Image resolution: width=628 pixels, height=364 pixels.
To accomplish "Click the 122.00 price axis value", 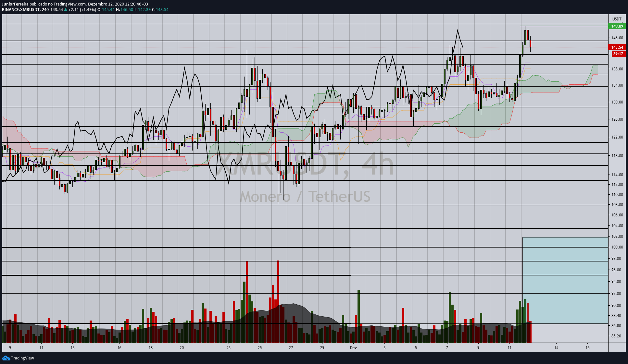I will 617,137.
